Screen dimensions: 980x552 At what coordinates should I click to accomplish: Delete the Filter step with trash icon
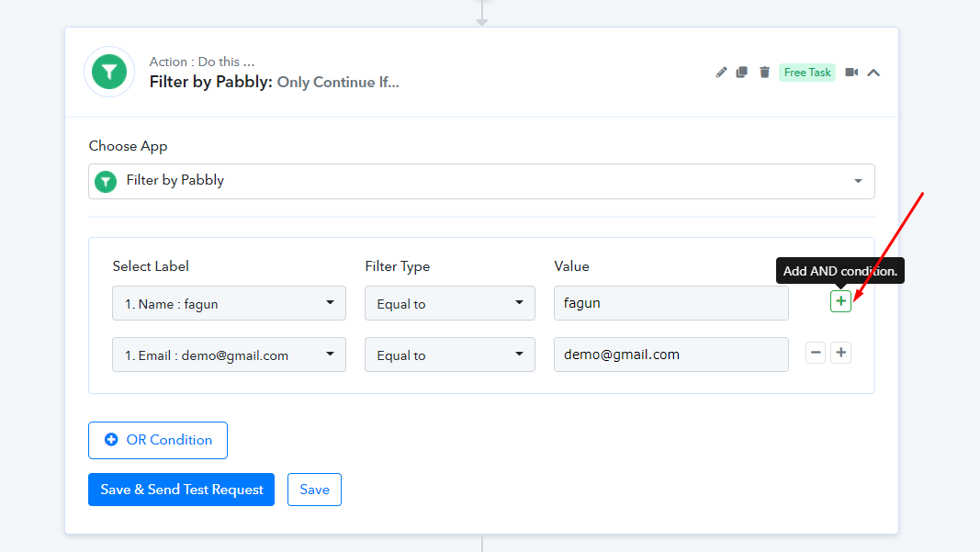pyautogui.click(x=764, y=73)
